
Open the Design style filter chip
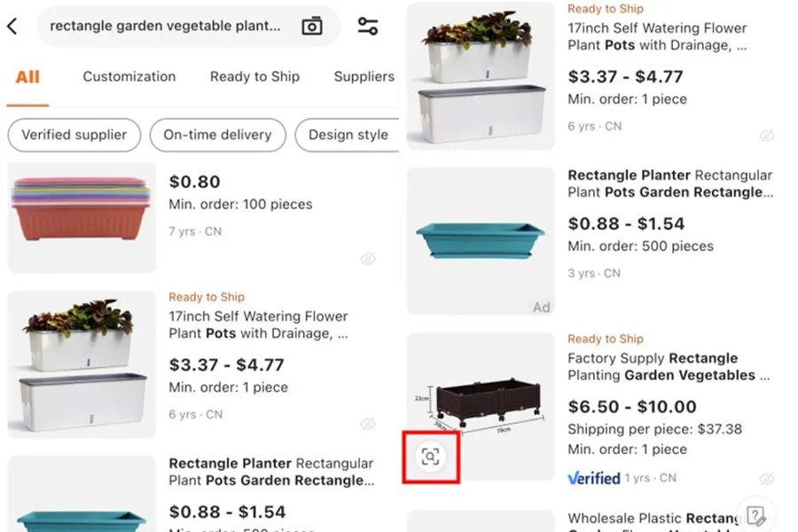point(348,135)
